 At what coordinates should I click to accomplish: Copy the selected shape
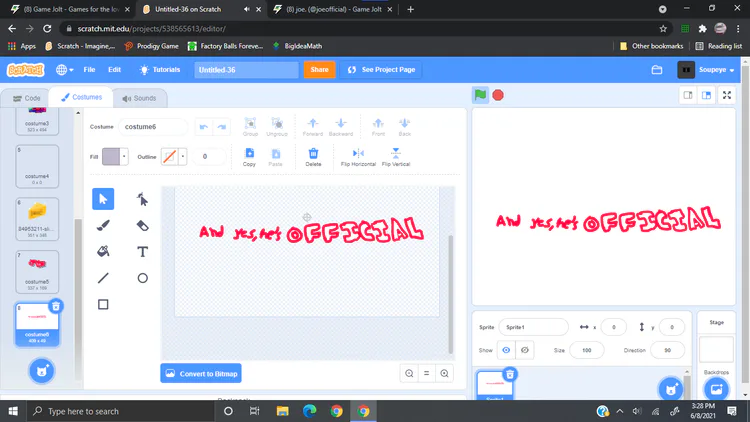pos(249,157)
